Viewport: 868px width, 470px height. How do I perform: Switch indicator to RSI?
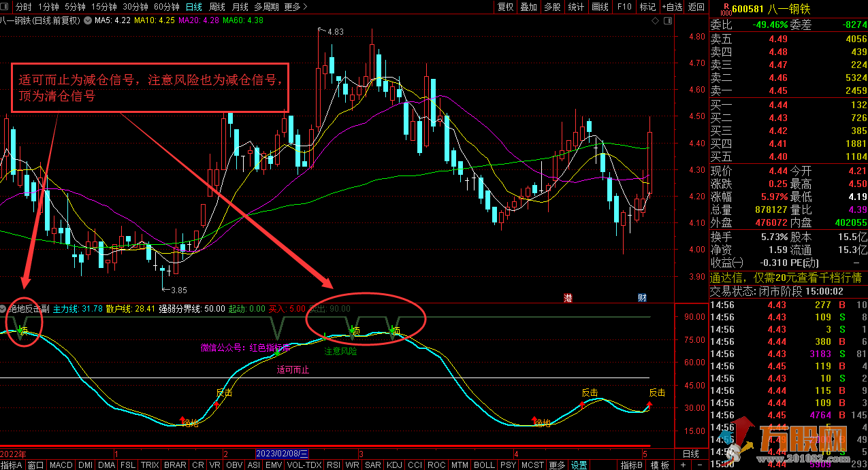pyautogui.click(x=334, y=465)
